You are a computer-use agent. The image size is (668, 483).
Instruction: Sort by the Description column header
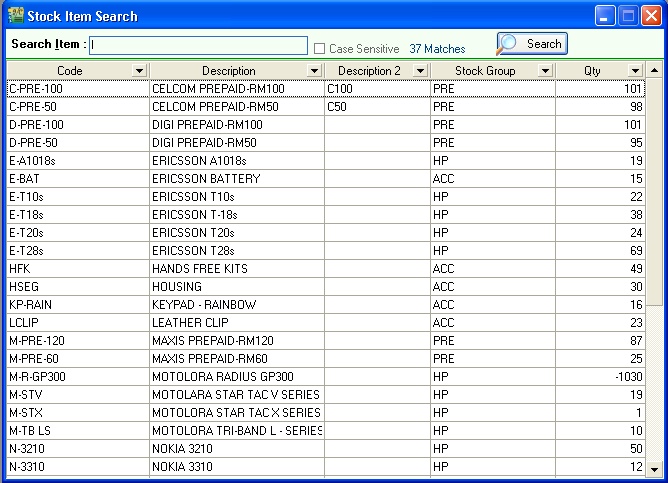[229, 71]
